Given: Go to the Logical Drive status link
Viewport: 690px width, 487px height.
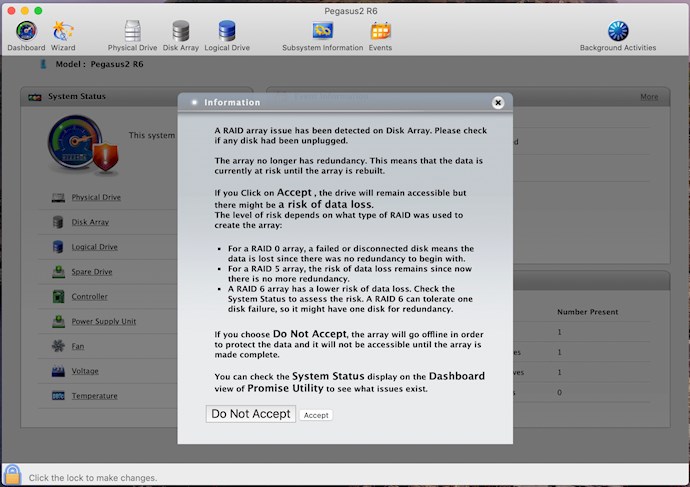Looking at the screenshot, I should click(94, 247).
